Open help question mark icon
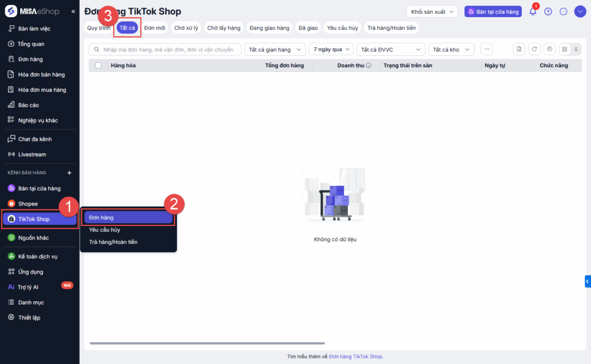Image resolution: width=591 pixels, height=364 pixels. (548, 12)
